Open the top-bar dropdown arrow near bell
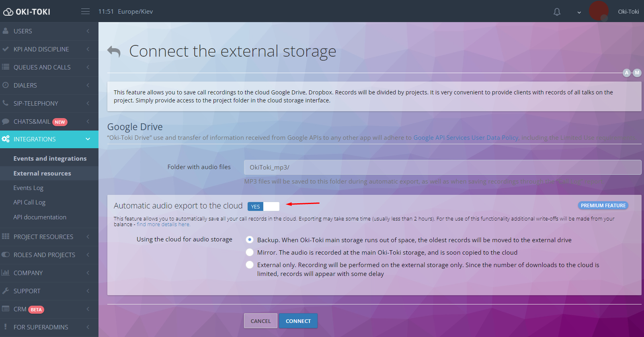Viewport: 644px width, 337px height. (x=579, y=12)
